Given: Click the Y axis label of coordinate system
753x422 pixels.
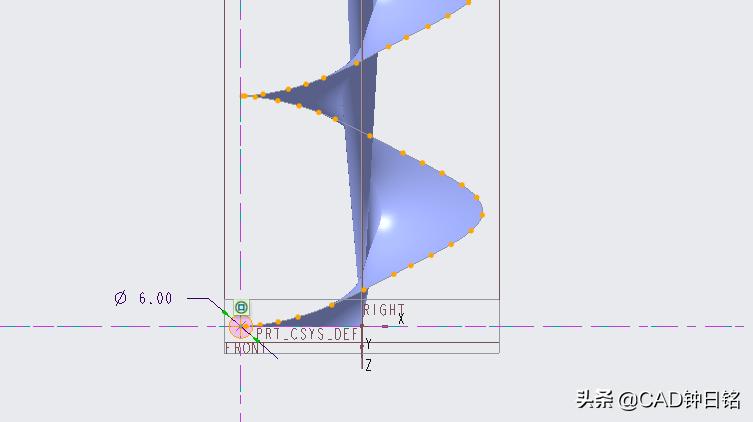Looking at the screenshot, I should coord(368,344).
